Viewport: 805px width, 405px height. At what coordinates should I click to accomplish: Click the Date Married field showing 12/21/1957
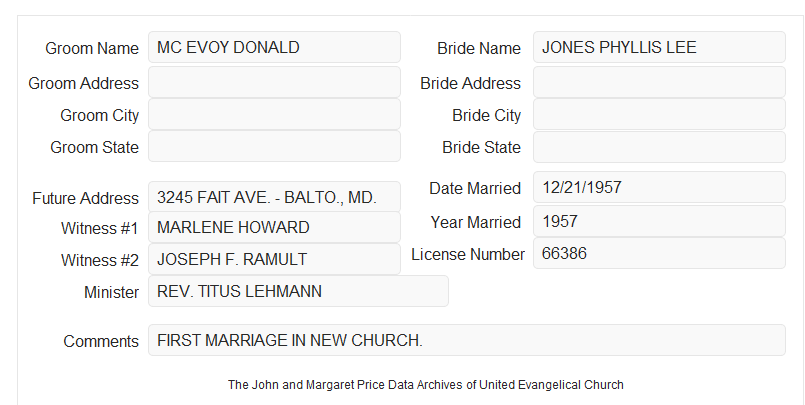659,187
